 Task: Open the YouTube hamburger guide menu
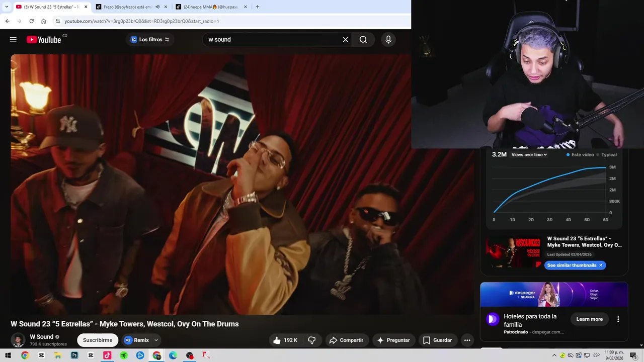click(13, 40)
